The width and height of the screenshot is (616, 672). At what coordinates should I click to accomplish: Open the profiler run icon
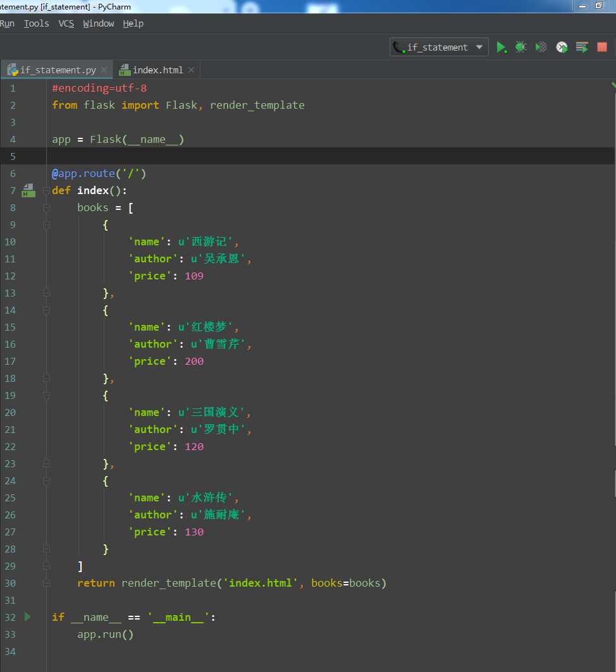pos(562,47)
